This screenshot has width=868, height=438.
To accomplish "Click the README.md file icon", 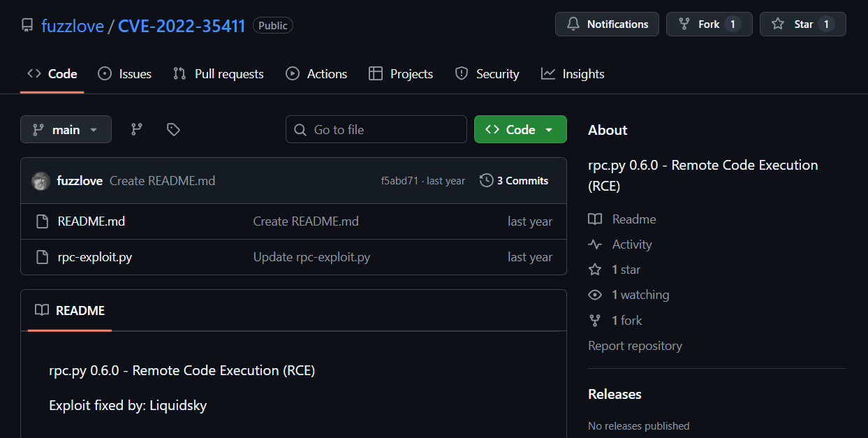I will [42, 221].
